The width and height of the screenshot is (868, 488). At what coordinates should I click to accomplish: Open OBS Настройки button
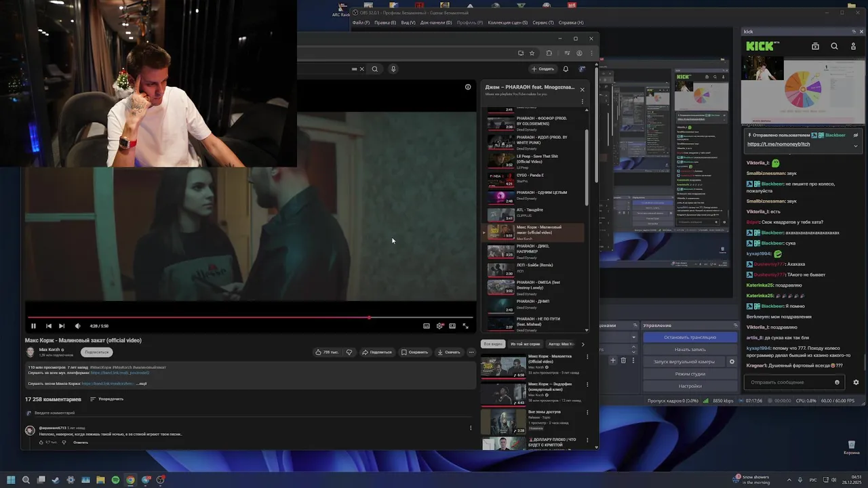click(x=690, y=386)
